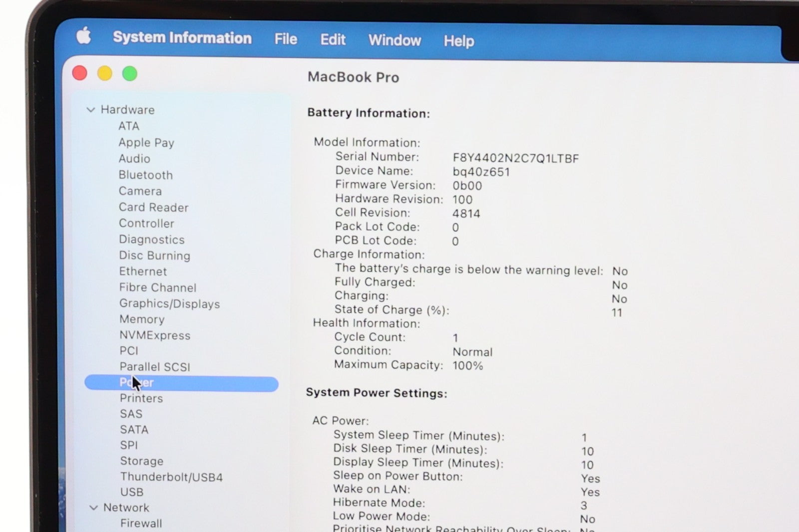This screenshot has height=532, width=799.
Task: Open the File menu
Action: pyautogui.click(x=285, y=39)
